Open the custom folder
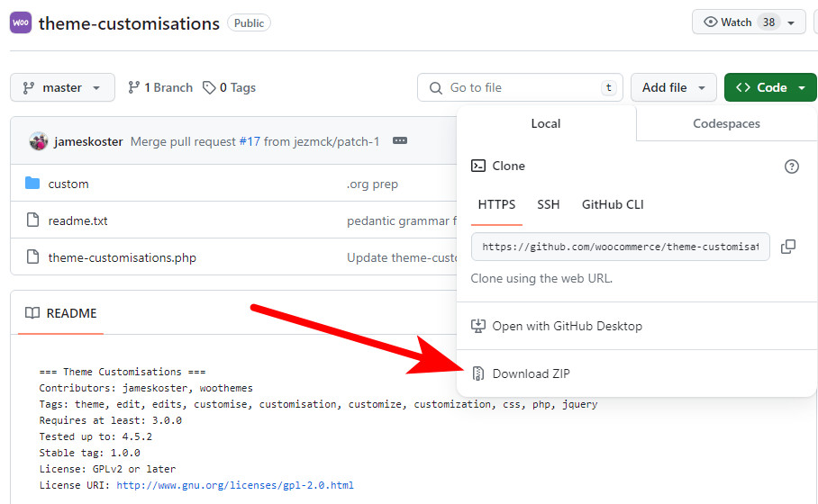 pos(68,184)
